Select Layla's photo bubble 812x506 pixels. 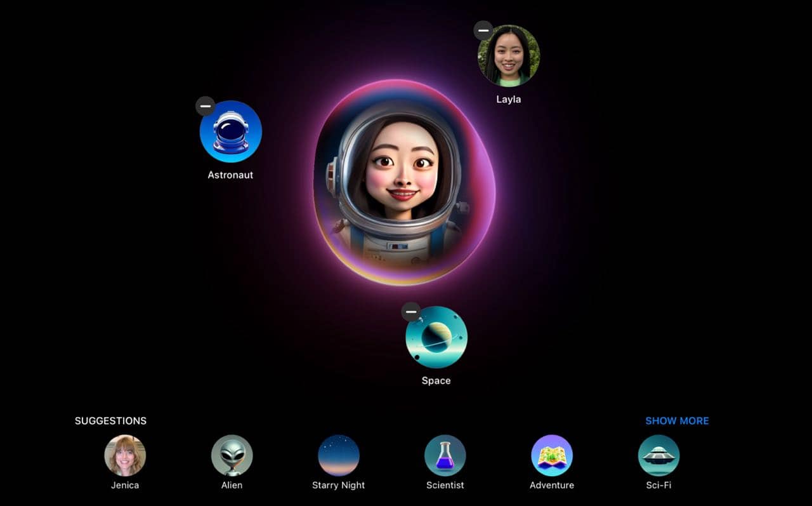pos(509,56)
